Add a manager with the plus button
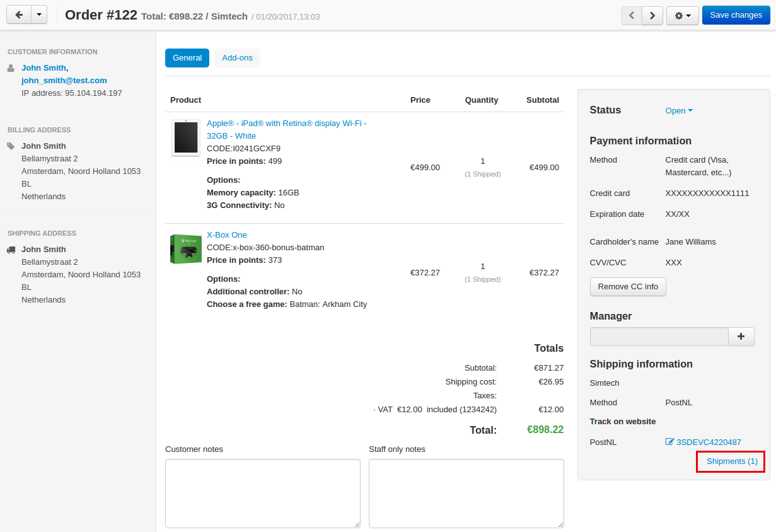Viewport: 776px width, 532px height. tap(741, 337)
